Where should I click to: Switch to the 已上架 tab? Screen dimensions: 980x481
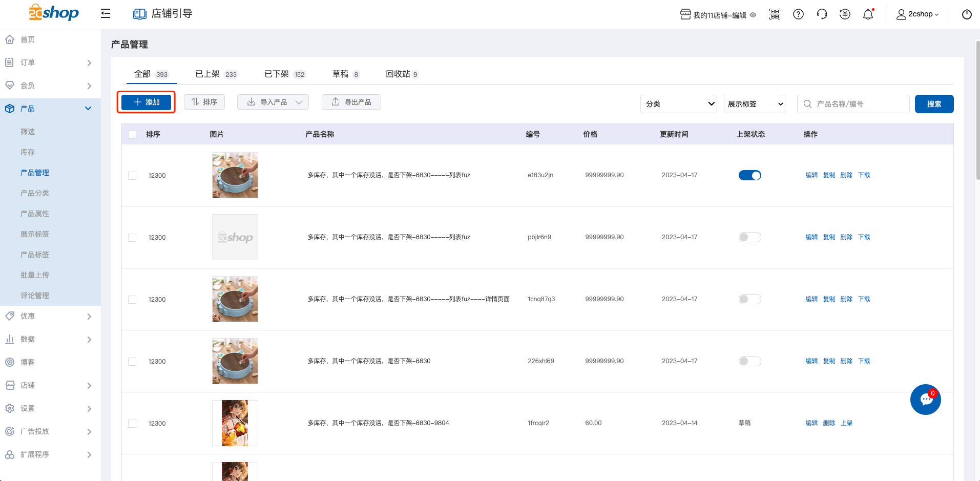[216, 74]
